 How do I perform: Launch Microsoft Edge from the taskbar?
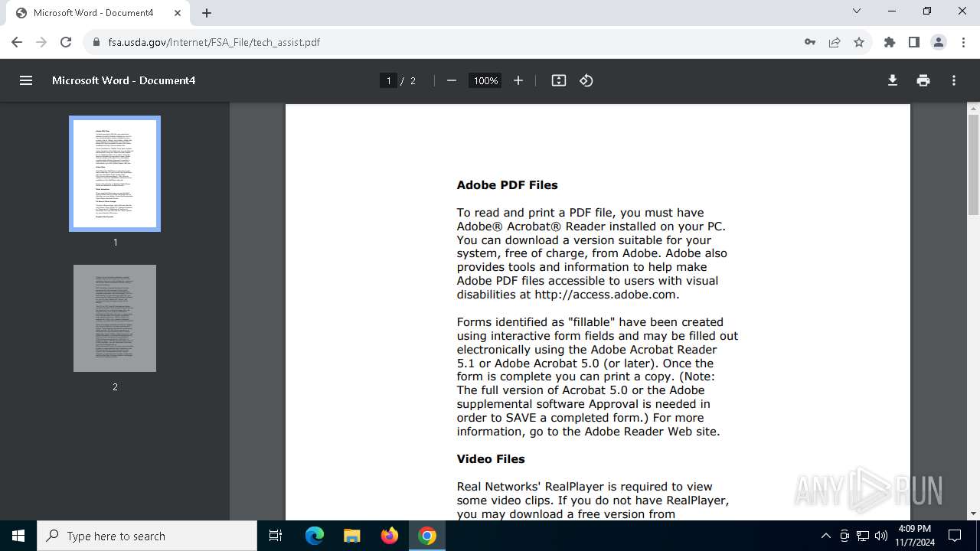click(315, 536)
